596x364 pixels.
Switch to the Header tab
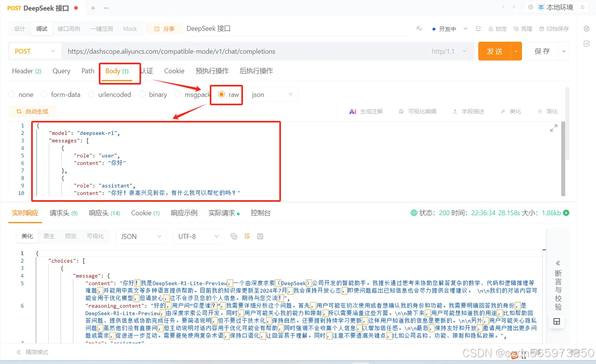pyautogui.click(x=26, y=71)
